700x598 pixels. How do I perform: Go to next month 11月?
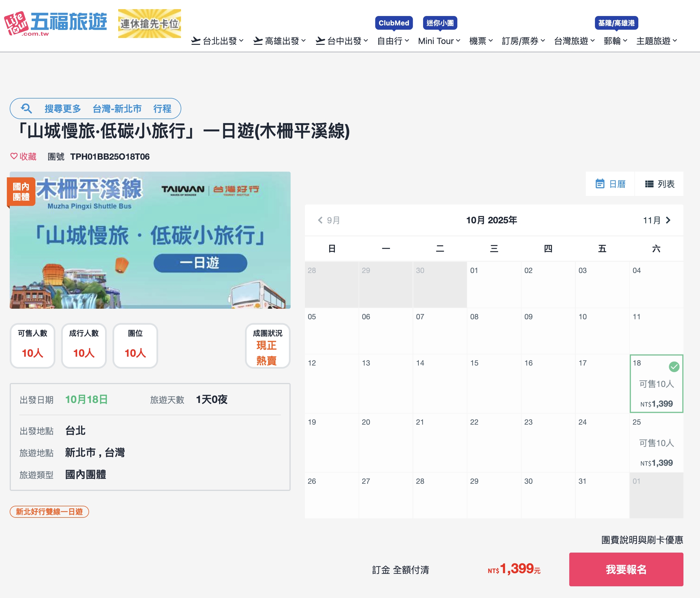click(656, 220)
